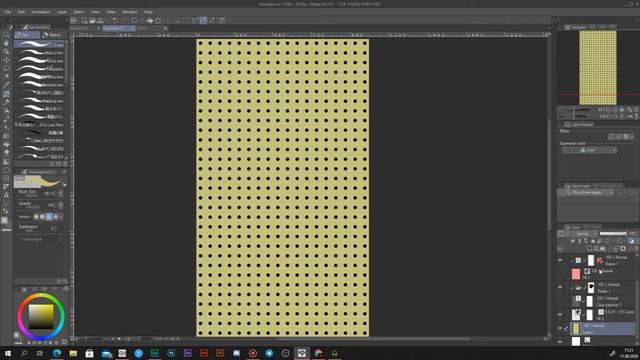Collapse the Folder 1 layer arrow
The width and height of the screenshot is (640, 360).
[x=571, y=288]
